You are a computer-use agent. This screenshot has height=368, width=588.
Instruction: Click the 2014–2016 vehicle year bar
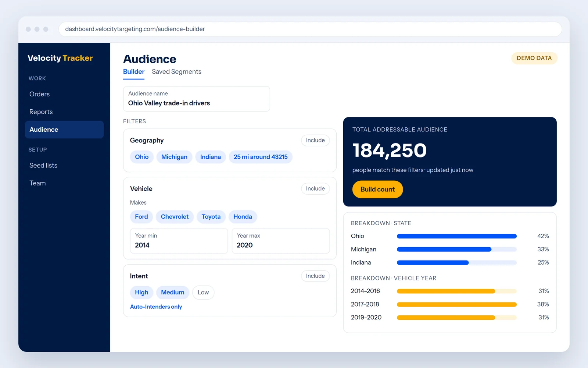pyautogui.click(x=457, y=291)
